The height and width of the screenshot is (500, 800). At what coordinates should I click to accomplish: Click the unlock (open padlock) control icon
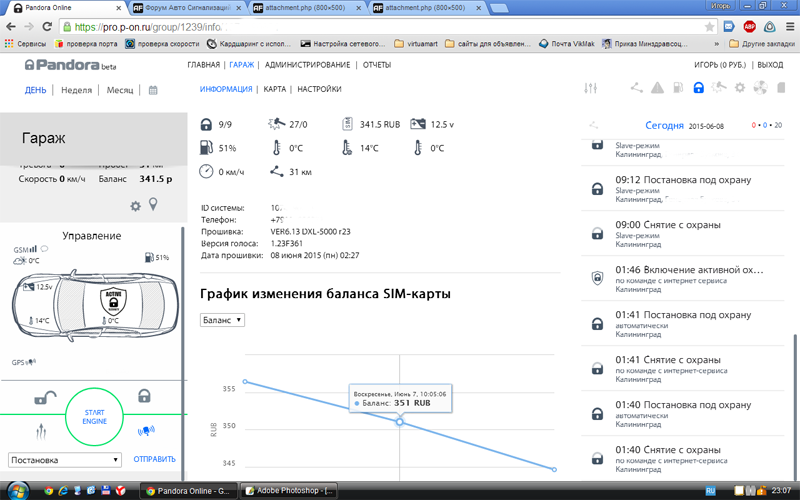(x=45, y=397)
